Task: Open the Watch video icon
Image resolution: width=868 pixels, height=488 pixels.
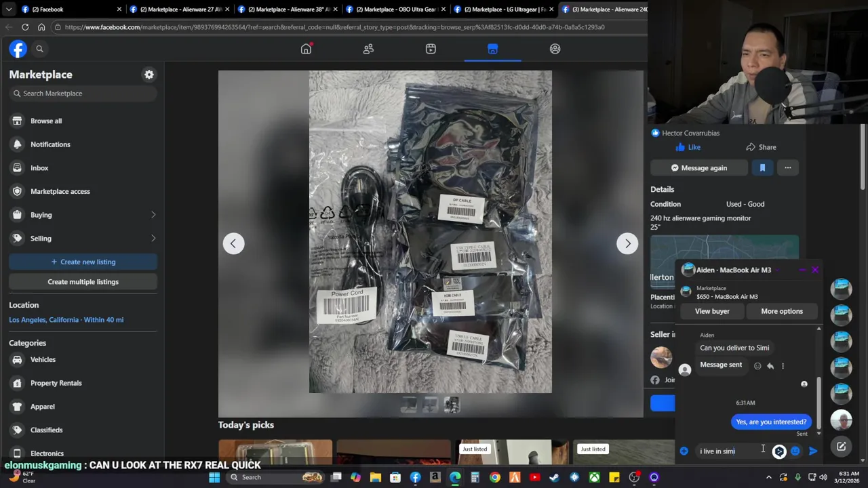Action: (x=431, y=49)
